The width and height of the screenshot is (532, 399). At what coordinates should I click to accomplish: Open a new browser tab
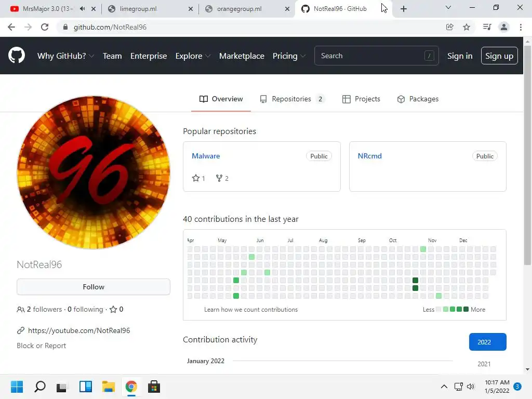click(x=403, y=9)
